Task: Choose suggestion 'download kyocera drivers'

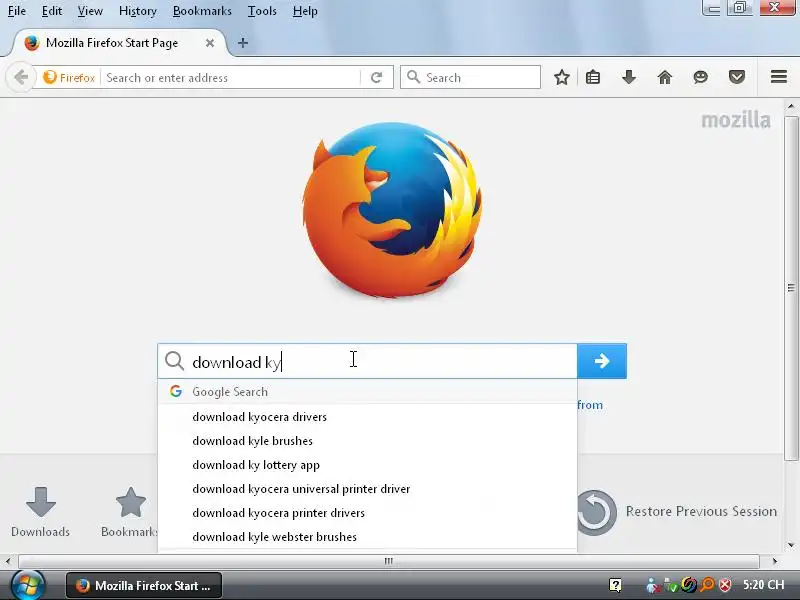Action: pos(367,417)
